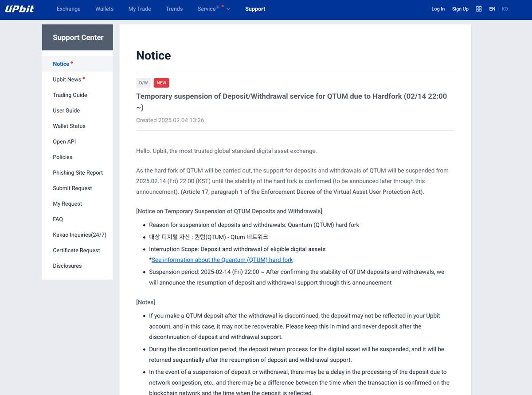Click the '[Notes]' section heading
532x395 pixels.
coord(145,302)
